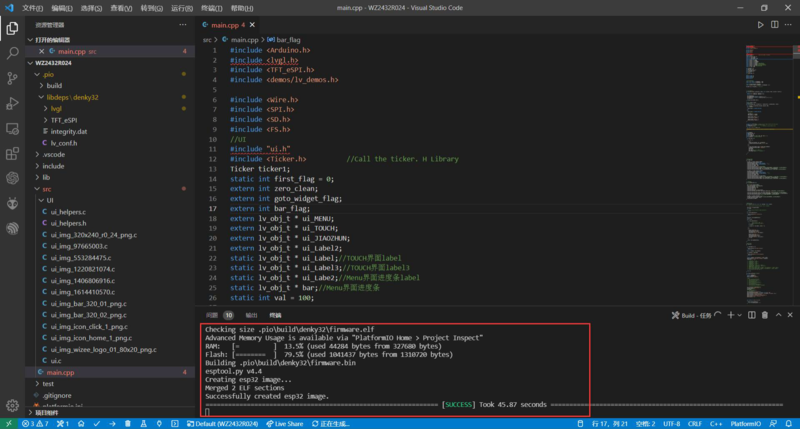Image resolution: width=800 pixels, height=429 pixels.
Task: Open Explorer panel ellipsis menu
Action: click(x=183, y=24)
